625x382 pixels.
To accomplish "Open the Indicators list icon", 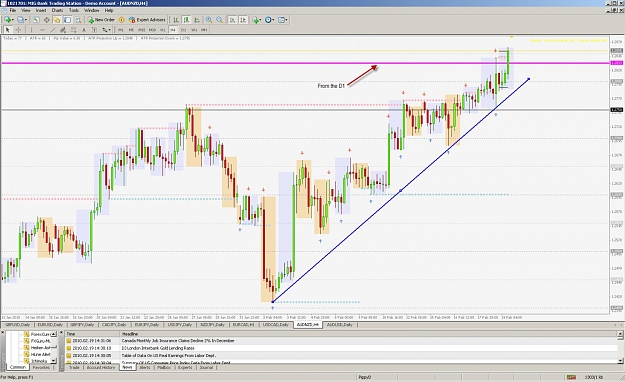I will 256,20.
